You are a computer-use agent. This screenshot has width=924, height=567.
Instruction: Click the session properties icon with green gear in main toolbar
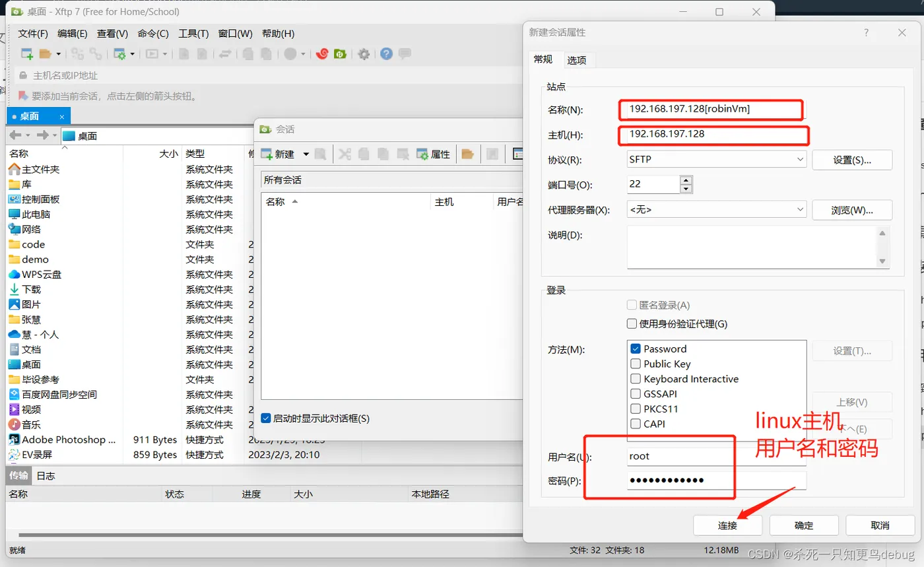pyautogui.click(x=119, y=54)
